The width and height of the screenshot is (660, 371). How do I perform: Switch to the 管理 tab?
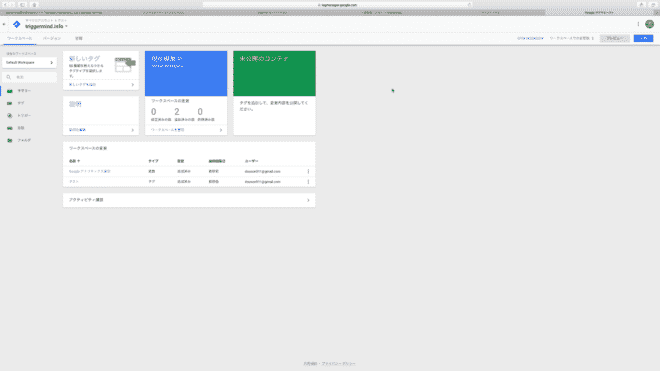pyautogui.click(x=79, y=38)
